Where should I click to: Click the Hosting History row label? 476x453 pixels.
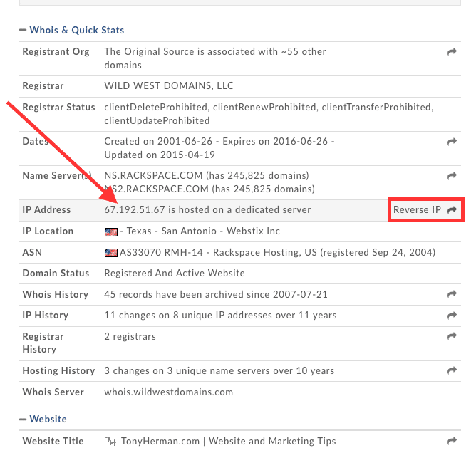58,371
